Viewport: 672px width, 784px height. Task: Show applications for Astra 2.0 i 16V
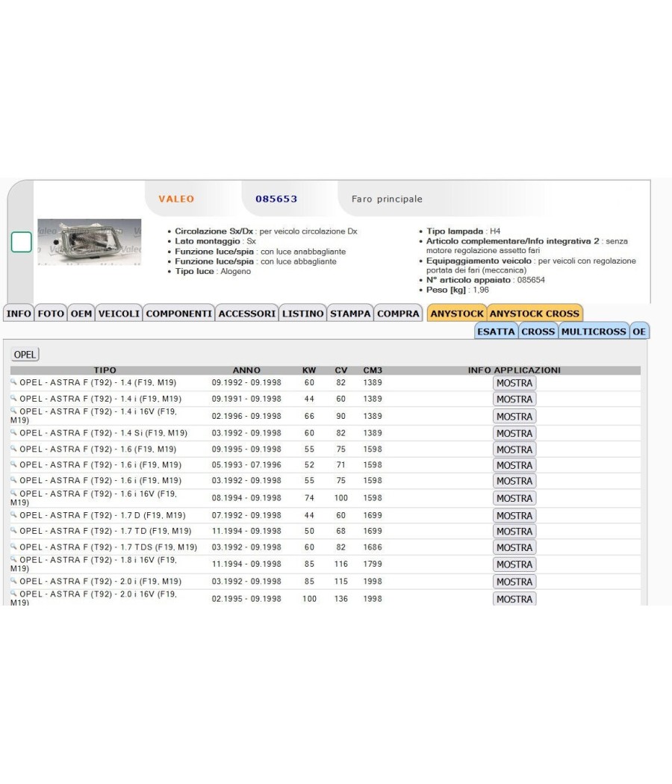tap(514, 599)
